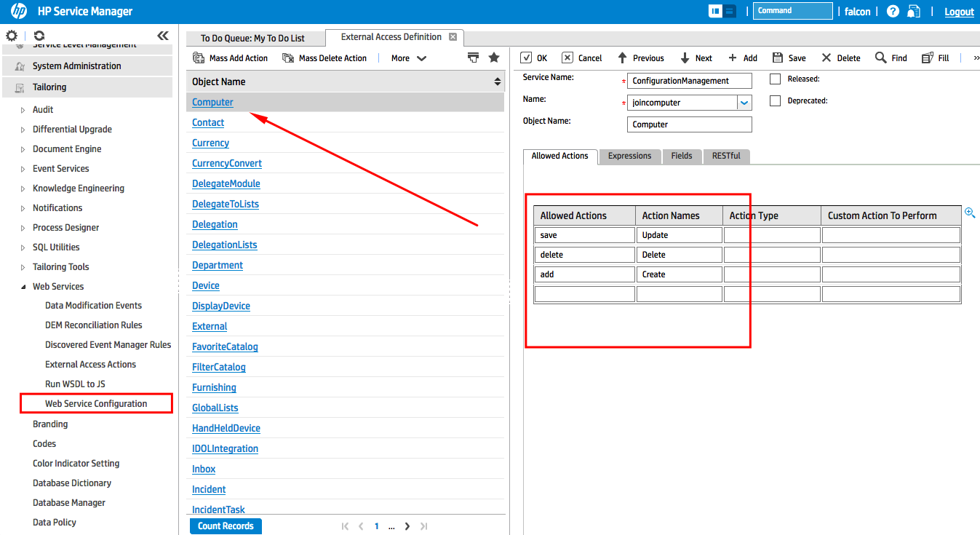Collapse the Web Services tree node
The image size is (980, 535).
coord(23,286)
